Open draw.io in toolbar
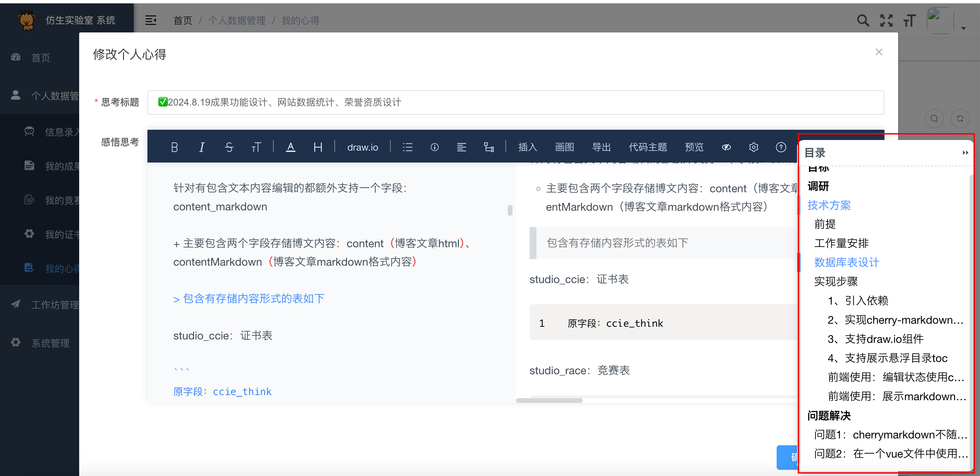This screenshot has height=476, width=980. coord(363,148)
